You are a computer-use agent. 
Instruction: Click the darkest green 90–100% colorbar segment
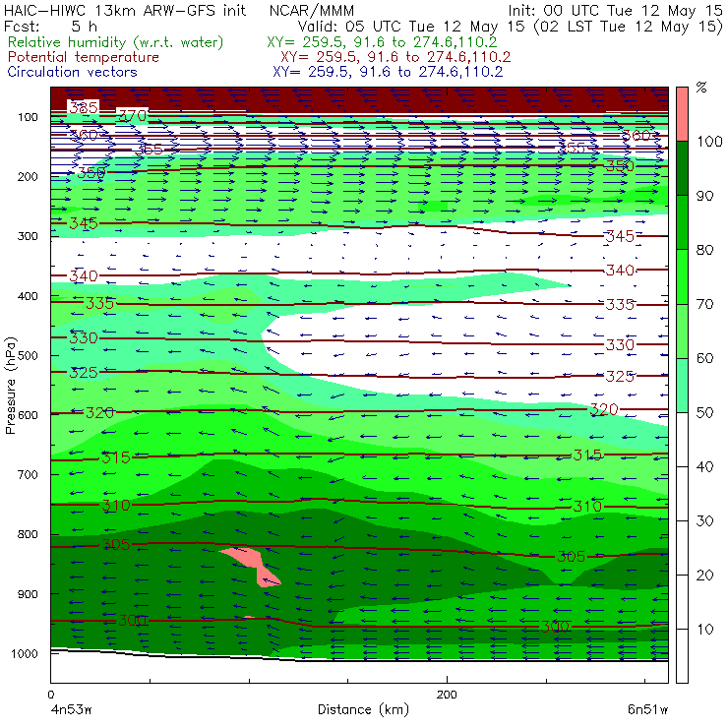[682, 168]
